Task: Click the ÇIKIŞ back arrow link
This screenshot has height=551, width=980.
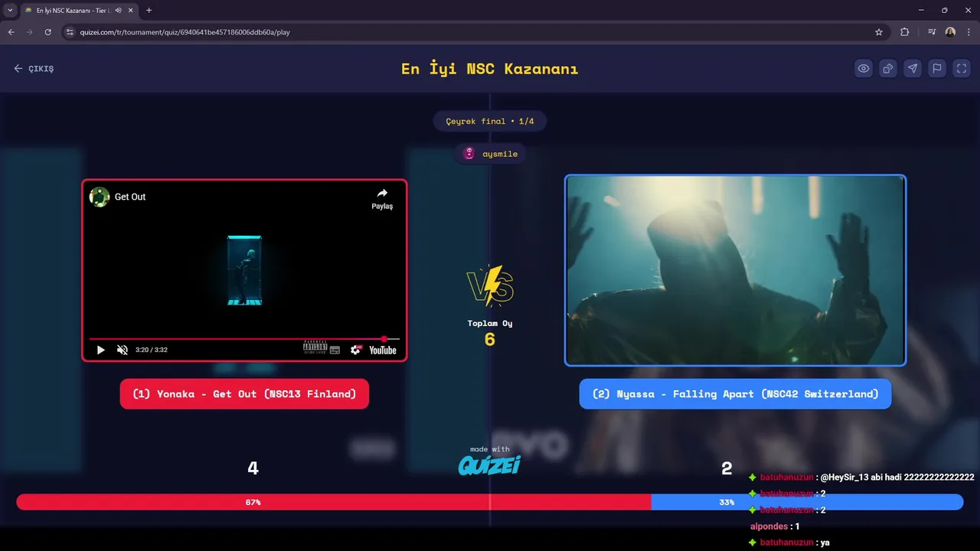Action: click(x=34, y=69)
